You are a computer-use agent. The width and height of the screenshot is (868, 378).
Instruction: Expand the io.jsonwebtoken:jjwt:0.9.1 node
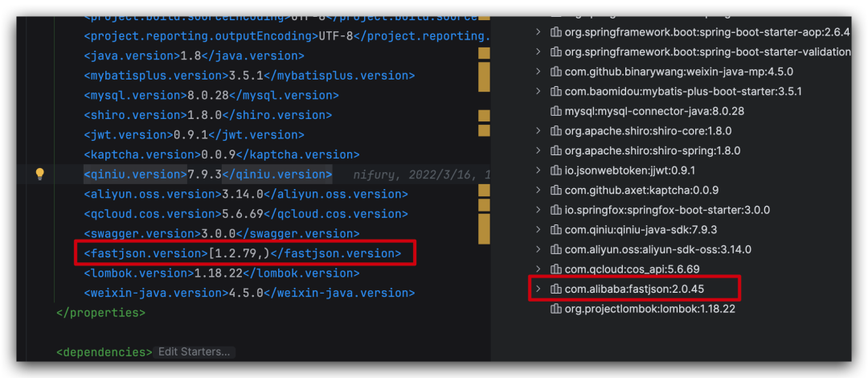pos(538,171)
